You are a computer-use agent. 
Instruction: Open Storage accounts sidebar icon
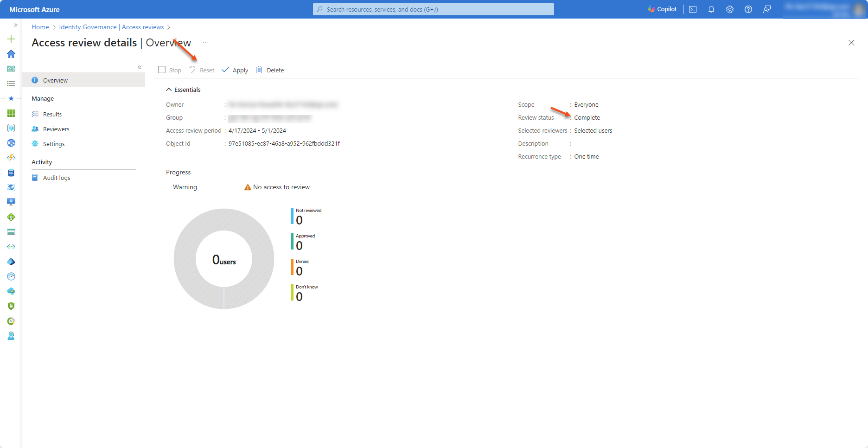(x=11, y=232)
